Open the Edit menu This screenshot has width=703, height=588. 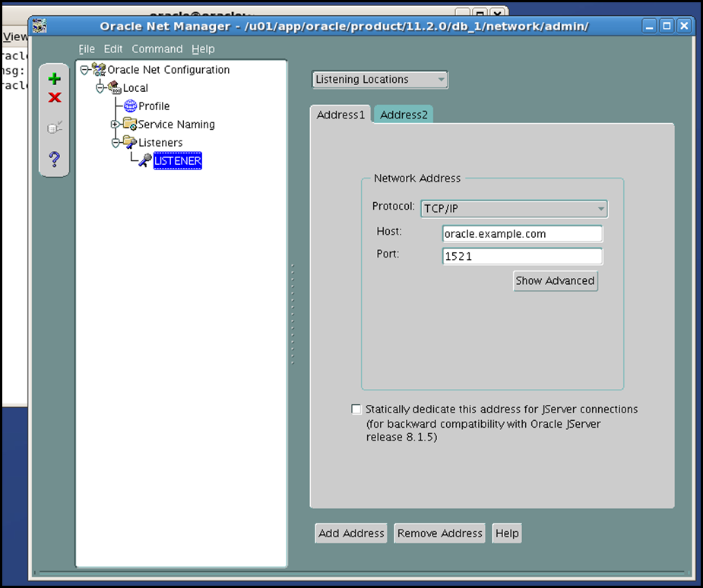tap(113, 49)
